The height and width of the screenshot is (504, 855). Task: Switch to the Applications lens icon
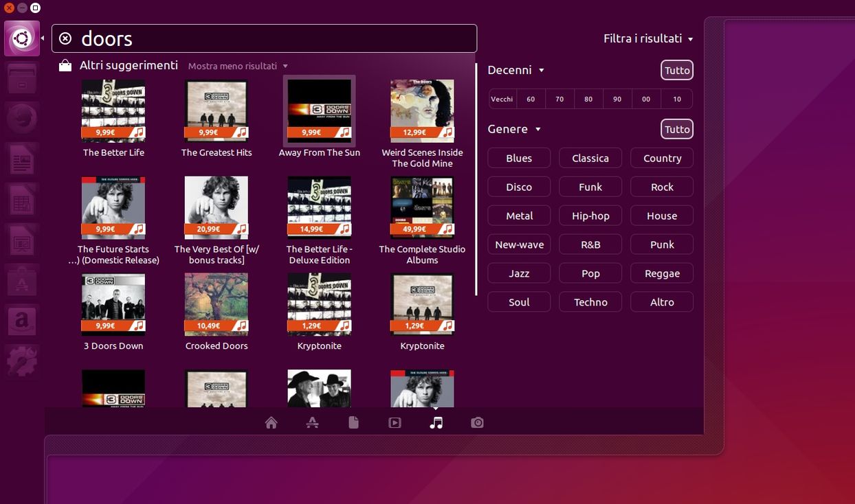[x=313, y=423]
